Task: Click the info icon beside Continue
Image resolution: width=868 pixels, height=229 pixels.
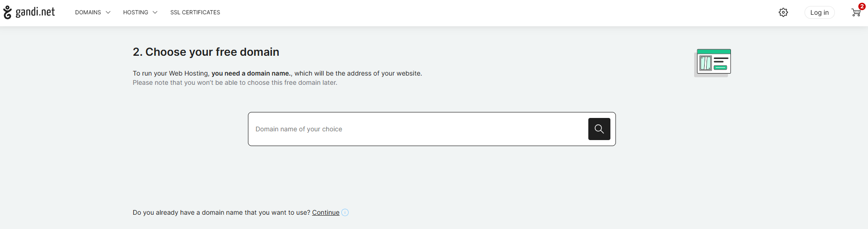Action: 345,212
